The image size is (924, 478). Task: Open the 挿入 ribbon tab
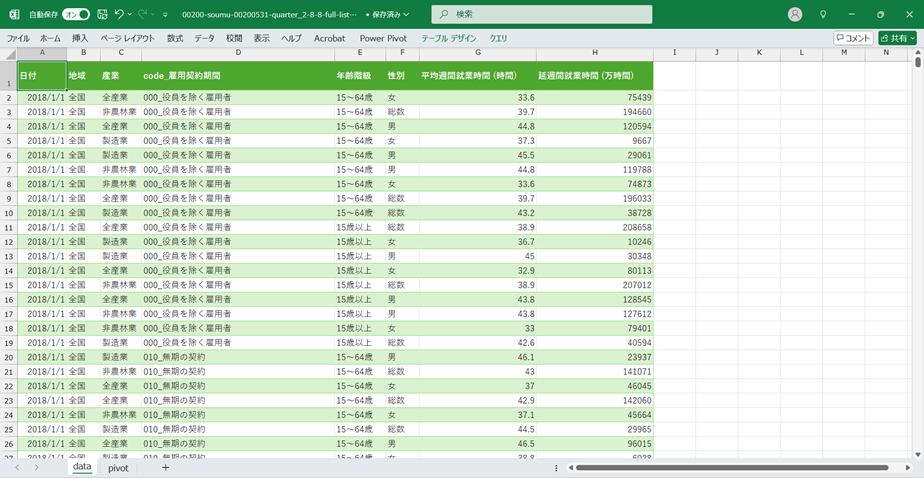[80, 38]
